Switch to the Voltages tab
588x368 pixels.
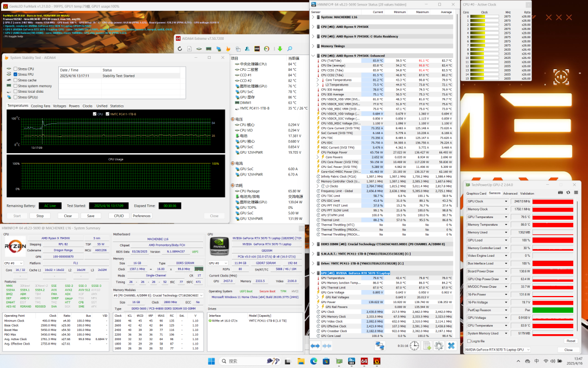pos(59,106)
